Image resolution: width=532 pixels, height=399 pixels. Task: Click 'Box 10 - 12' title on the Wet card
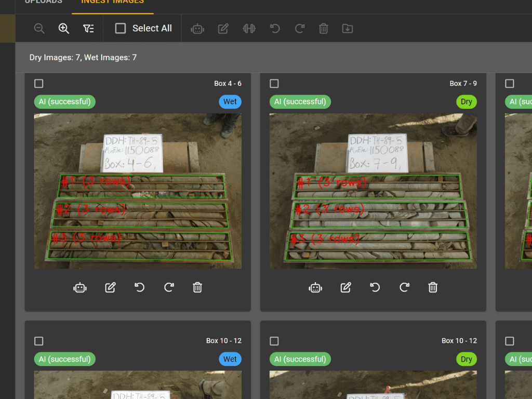(x=224, y=341)
